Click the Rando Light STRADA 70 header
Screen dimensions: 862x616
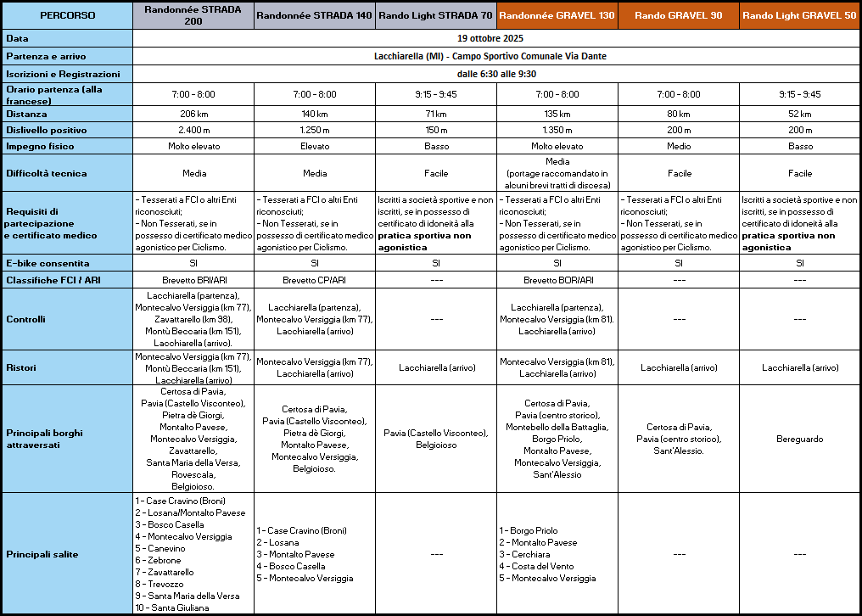pyautogui.click(x=435, y=15)
